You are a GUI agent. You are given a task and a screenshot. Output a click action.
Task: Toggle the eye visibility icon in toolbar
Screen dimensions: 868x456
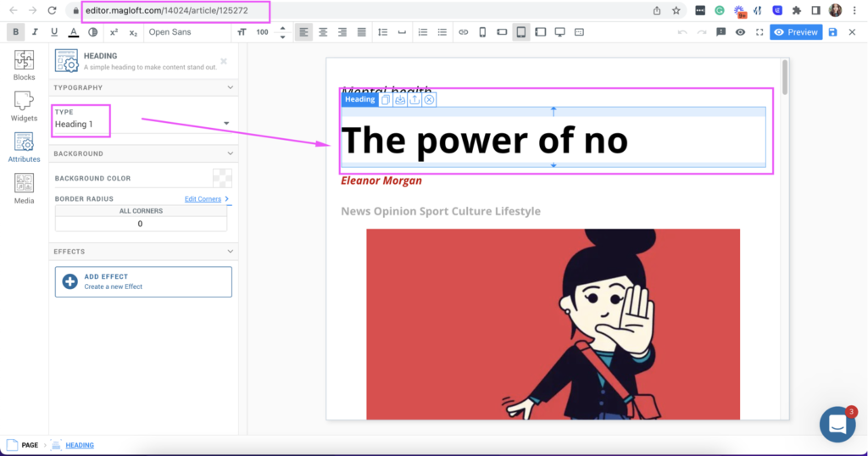(740, 32)
